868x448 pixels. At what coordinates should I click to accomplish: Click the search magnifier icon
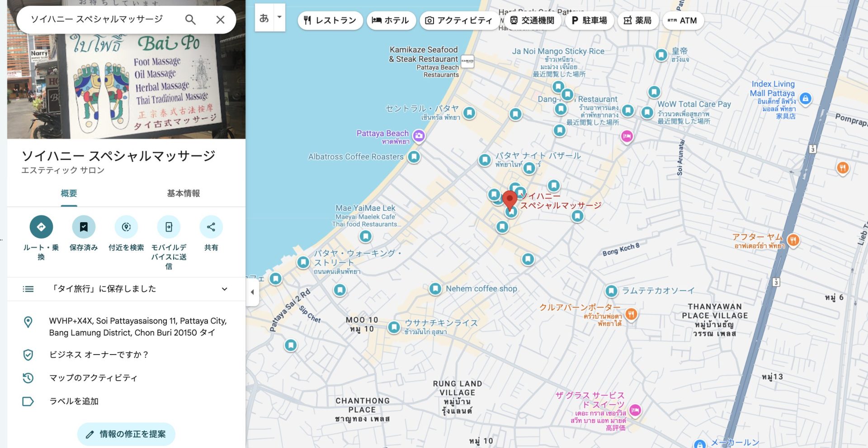pos(190,19)
